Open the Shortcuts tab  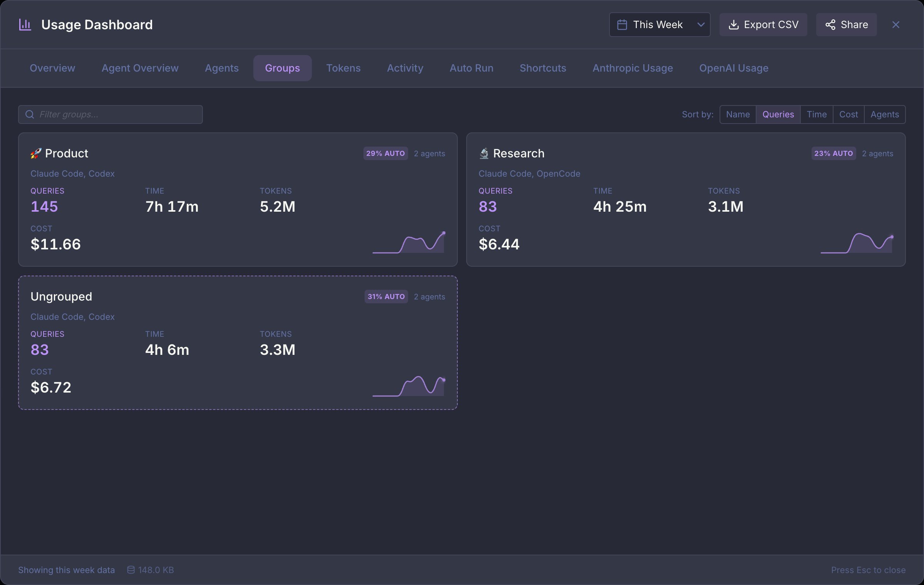tap(543, 68)
